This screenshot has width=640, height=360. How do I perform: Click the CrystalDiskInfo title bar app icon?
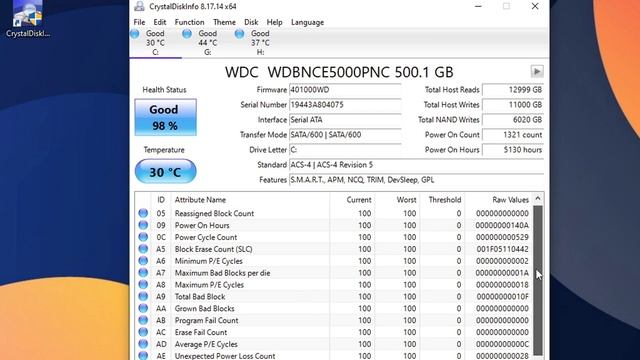click(139, 6)
